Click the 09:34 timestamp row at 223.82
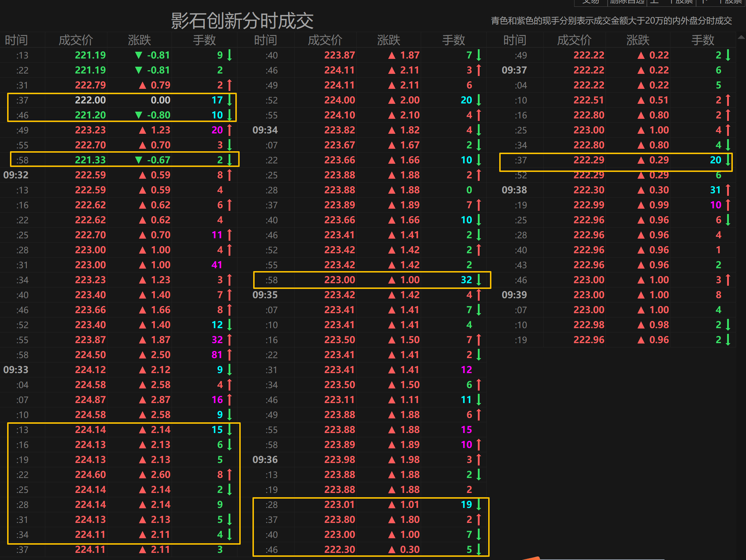Image resolution: width=746 pixels, height=560 pixels. click(x=265, y=130)
